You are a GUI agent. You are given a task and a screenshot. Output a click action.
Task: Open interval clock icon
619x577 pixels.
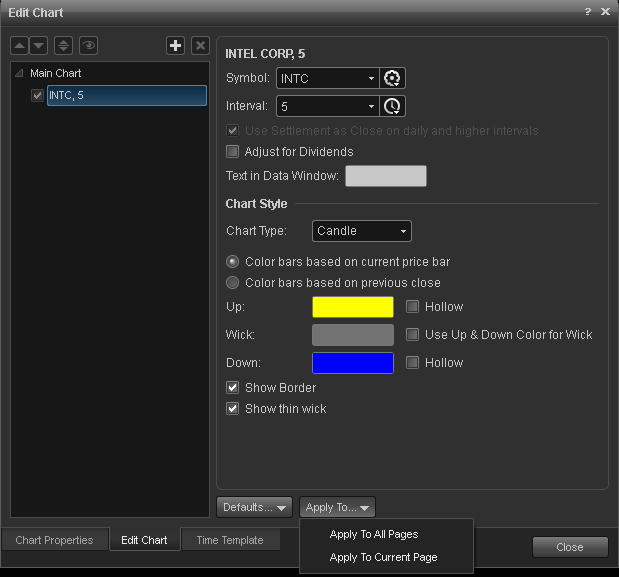(392, 106)
